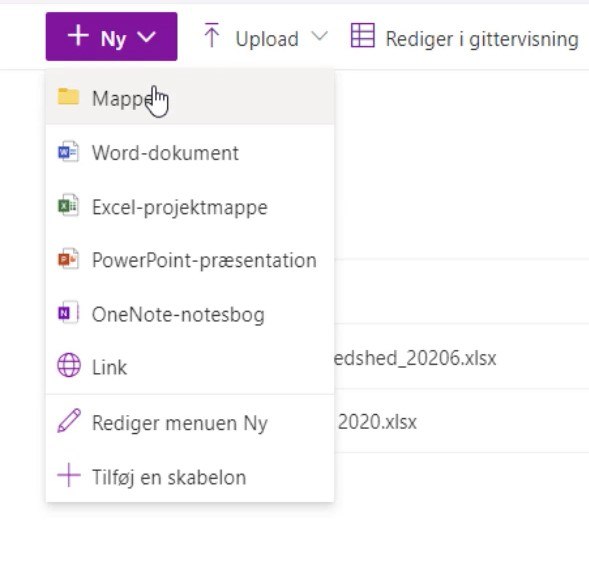Click the pencil icon for Rediger menuen Ny
589x577 pixels.
tap(69, 421)
